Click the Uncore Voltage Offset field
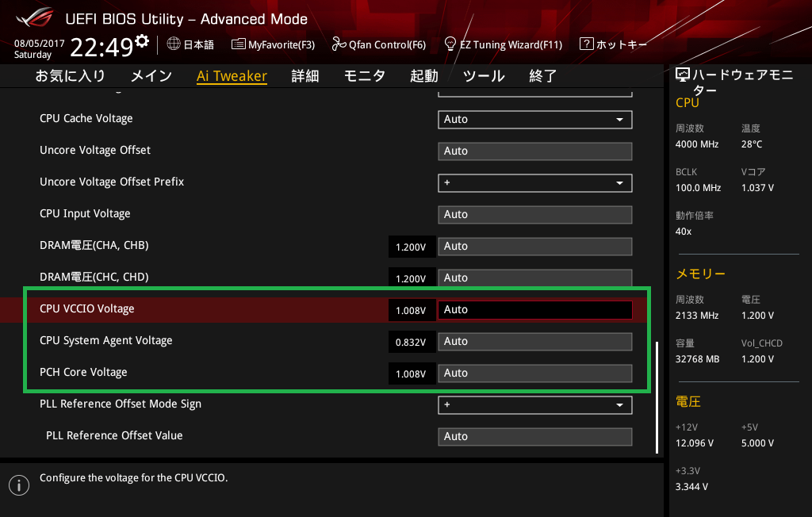 535,151
